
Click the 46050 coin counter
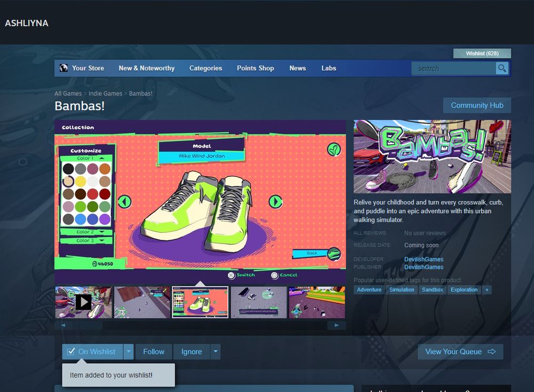pos(103,264)
